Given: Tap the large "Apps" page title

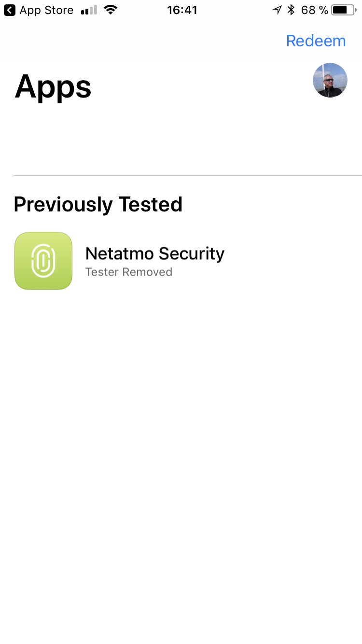Looking at the screenshot, I should pos(53,87).
